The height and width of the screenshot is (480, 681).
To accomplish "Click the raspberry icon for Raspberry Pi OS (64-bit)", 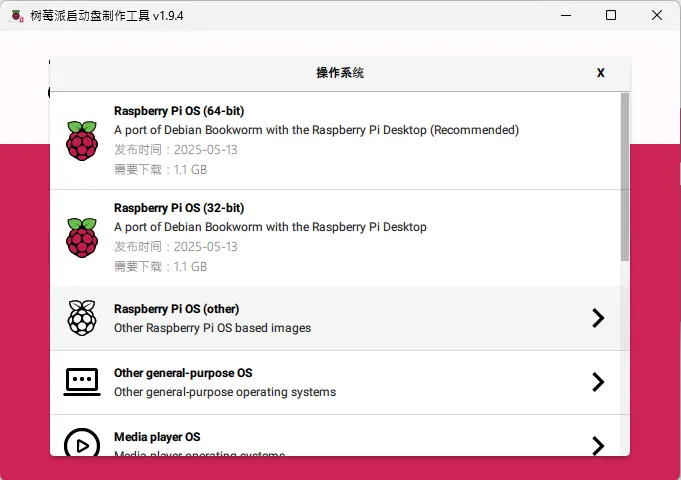I will (x=82, y=141).
